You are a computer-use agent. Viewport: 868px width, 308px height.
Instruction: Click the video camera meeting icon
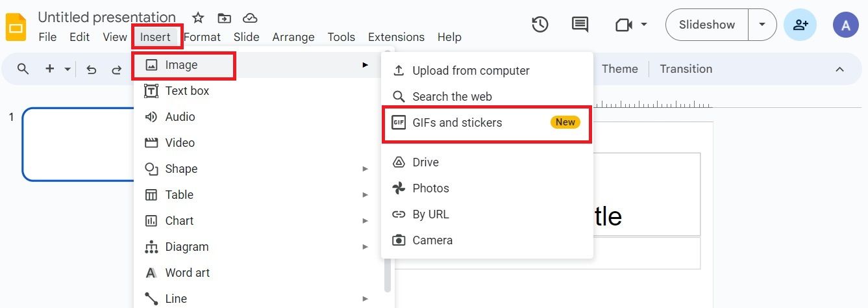click(623, 25)
